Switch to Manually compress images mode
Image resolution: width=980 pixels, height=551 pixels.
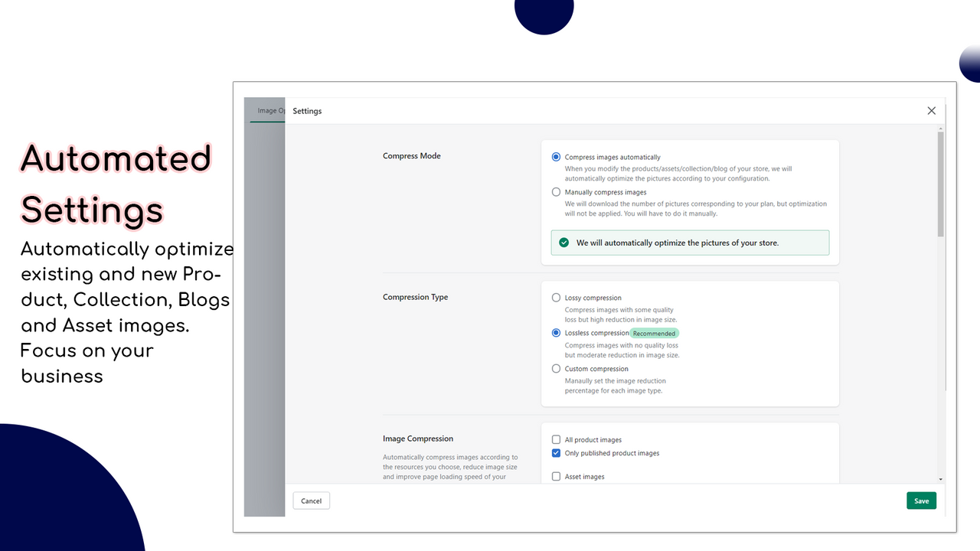pos(556,191)
